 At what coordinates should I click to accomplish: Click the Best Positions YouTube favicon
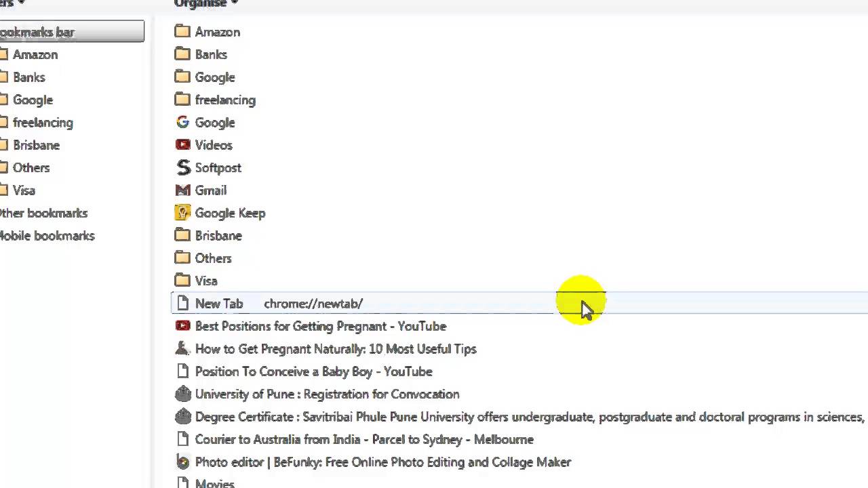pyautogui.click(x=182, y=326)
